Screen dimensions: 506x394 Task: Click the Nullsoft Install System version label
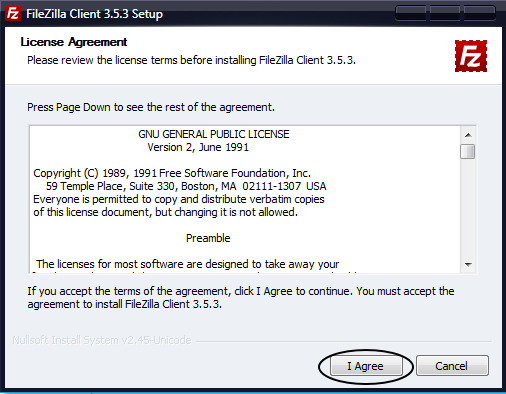coord(102,340)
